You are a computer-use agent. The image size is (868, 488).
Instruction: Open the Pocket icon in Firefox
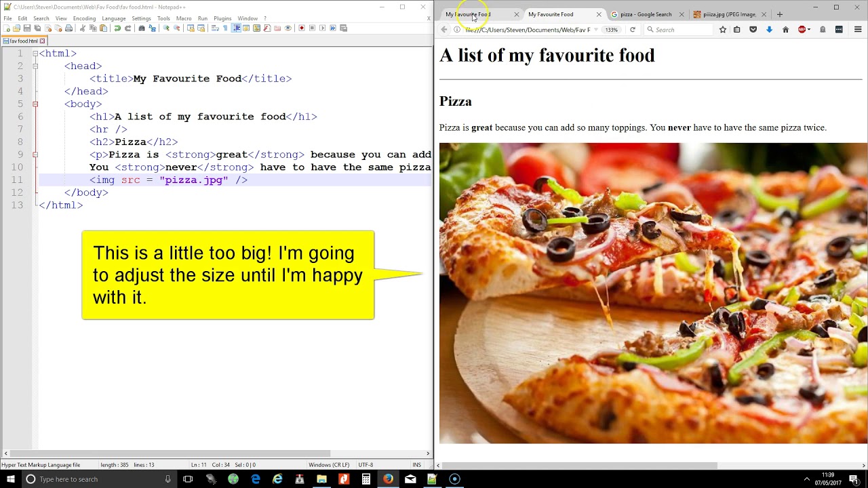pos(753,30)
